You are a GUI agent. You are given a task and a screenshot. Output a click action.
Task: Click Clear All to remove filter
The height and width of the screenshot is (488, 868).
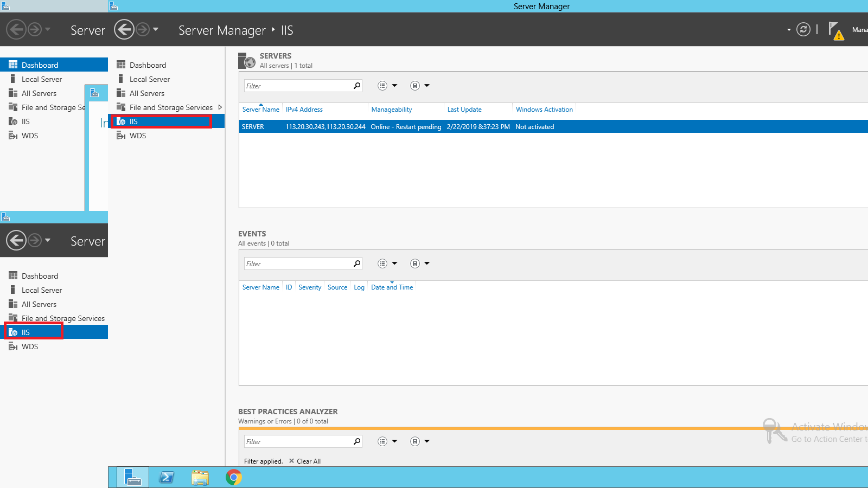pos(305,461)
